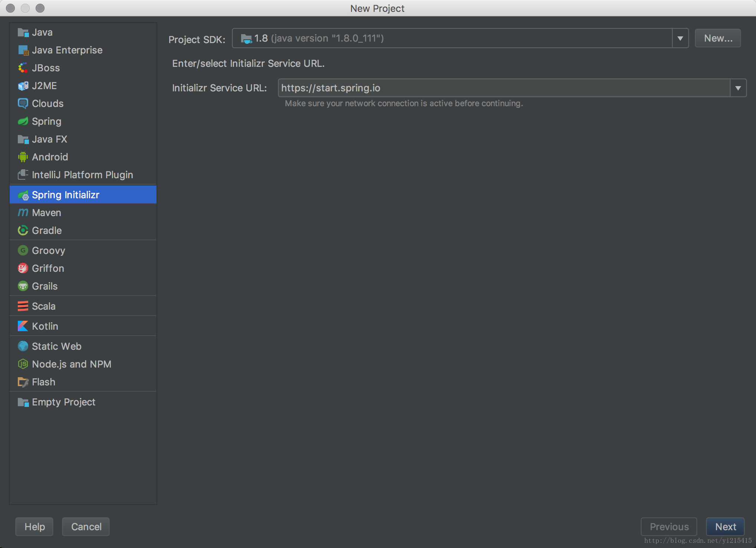Select the Grails project type
The width and height of the screenshot is (756, 548).
[44, 286]
